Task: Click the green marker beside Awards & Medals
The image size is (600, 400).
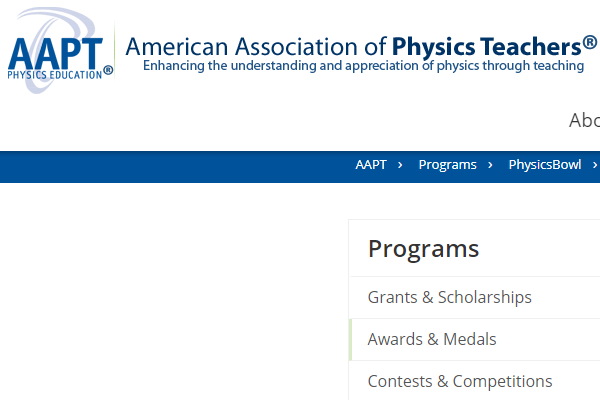Action: pos(351,340)
